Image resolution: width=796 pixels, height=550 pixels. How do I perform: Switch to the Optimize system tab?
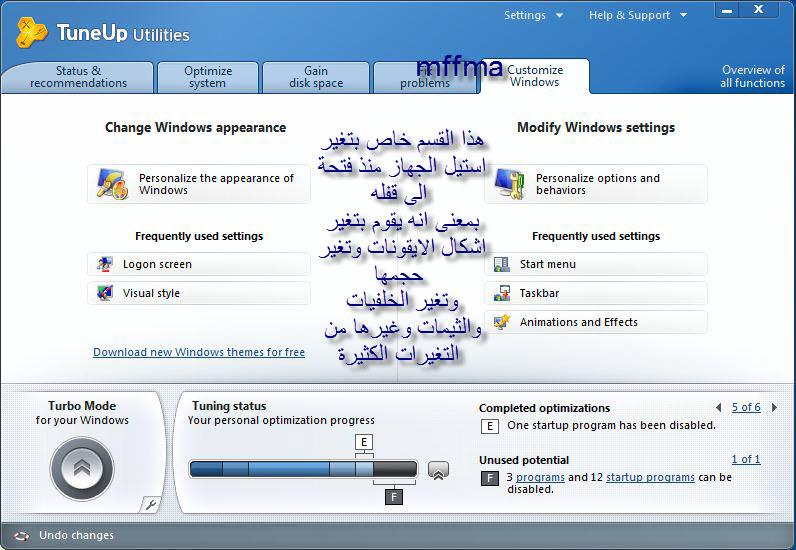click(208, 77)
